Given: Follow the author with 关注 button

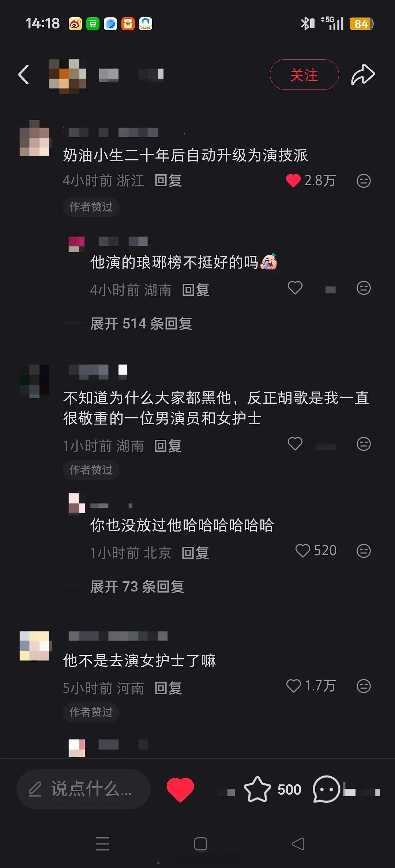Looking at the screenshot, I should (x=304, y=75).
